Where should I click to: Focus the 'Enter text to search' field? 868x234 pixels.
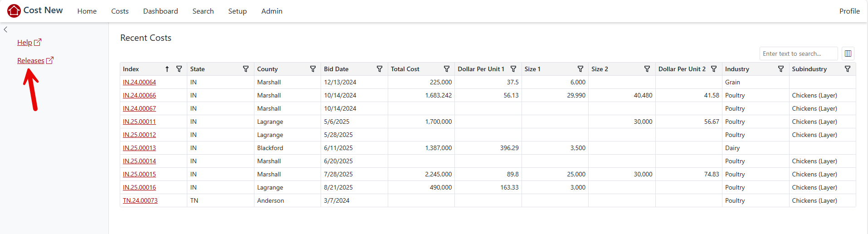click(798, 54)
